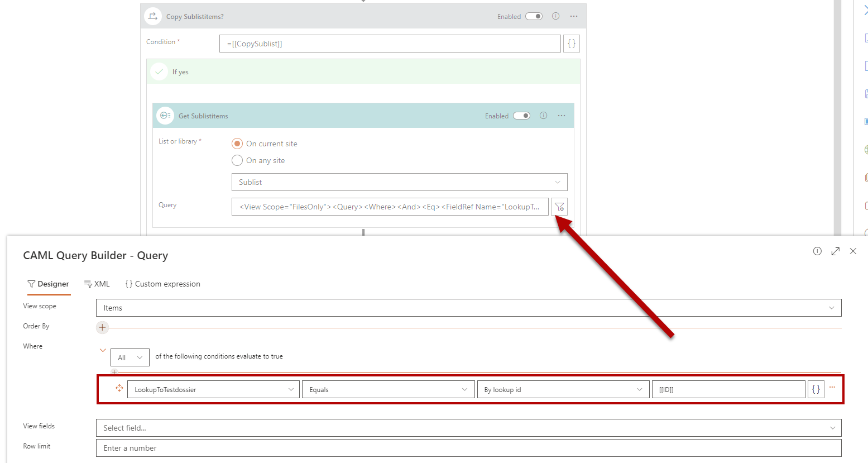Toggle Enabled switch for Get Sublistitems

(x=521, y=116)
